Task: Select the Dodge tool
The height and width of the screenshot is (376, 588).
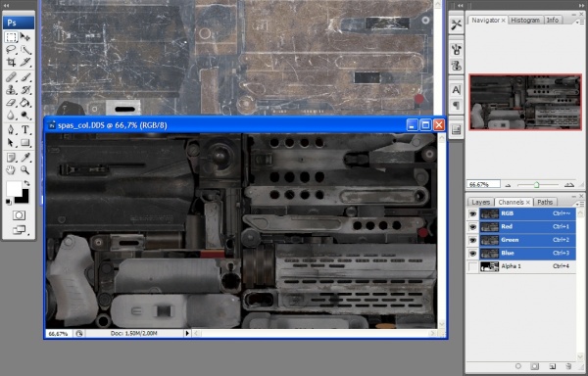Action: point(25,115)
